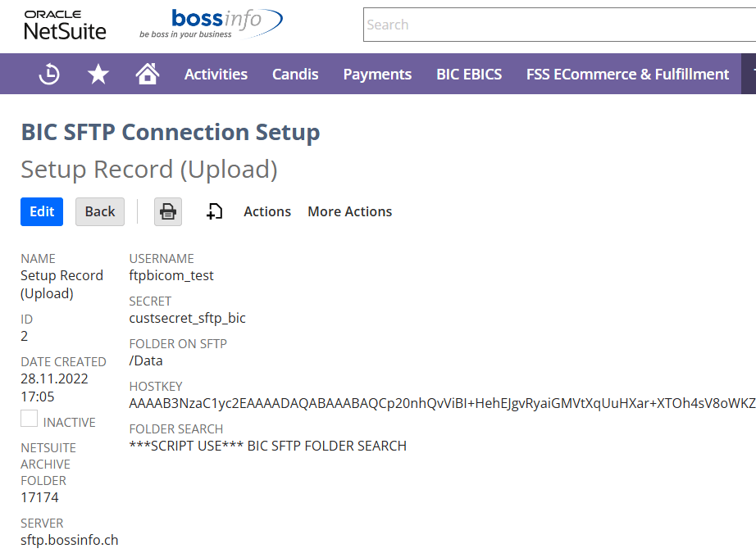
Task: Print the record using the printer icon
Action: (x=167, y=211)
